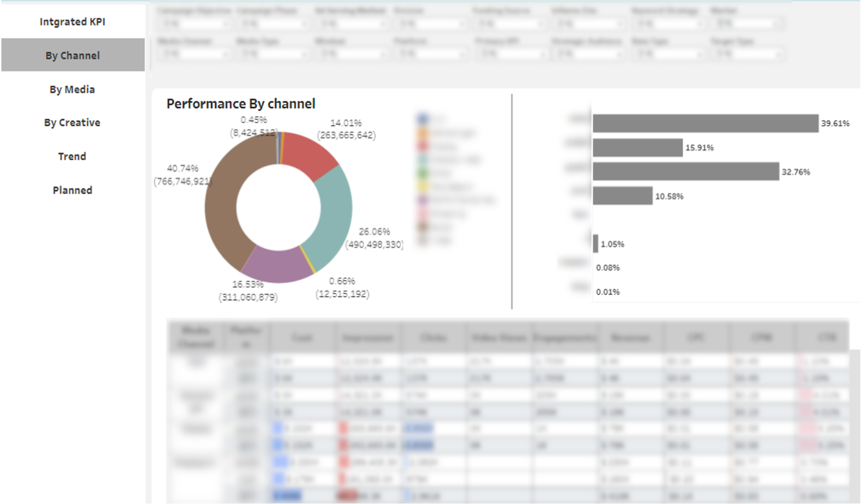Switch to the Intgrated KPI tab

pos(72,22)
